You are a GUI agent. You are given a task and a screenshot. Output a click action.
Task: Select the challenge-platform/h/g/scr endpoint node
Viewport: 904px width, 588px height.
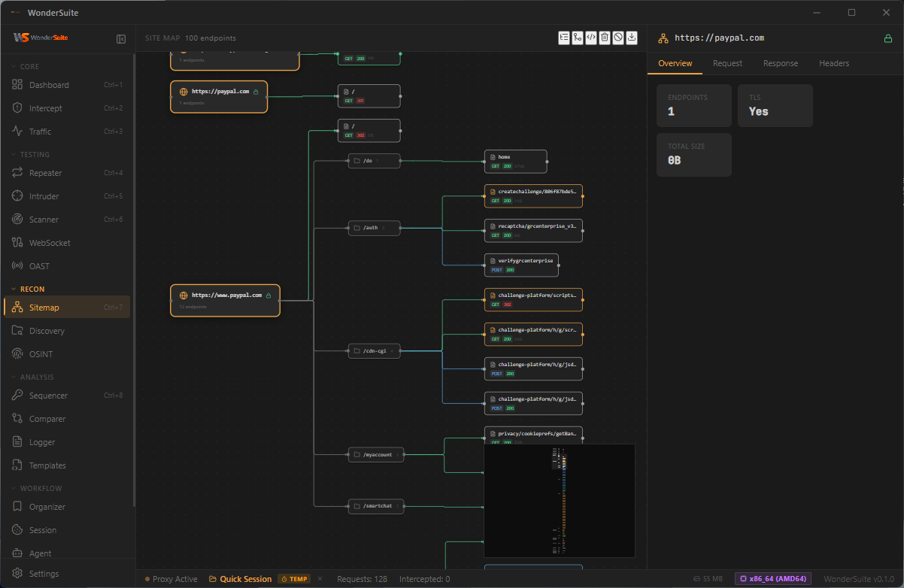pos(534,334)
